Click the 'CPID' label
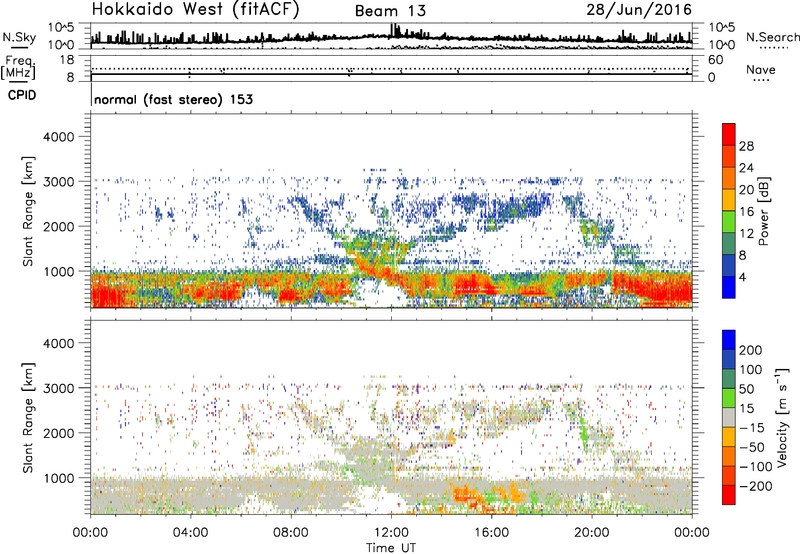This screenshot has width=800, height=554. [x=22, y=95]
